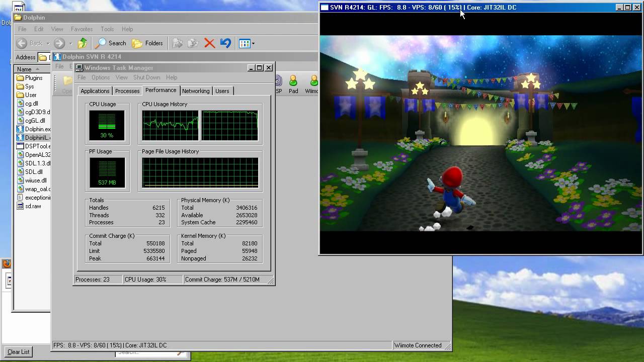Viewport: 644px width, 362px height.
Task: Open the File menu in Dolphin SVN window
Action: click(59, 66)
